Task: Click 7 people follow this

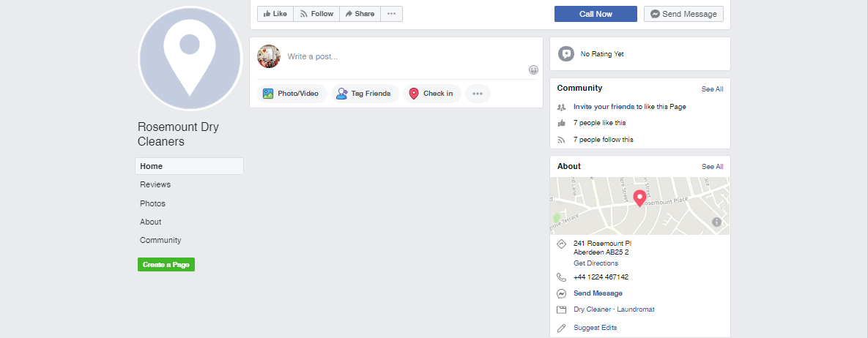Action: pyautogui.click(x=604, y=140)
